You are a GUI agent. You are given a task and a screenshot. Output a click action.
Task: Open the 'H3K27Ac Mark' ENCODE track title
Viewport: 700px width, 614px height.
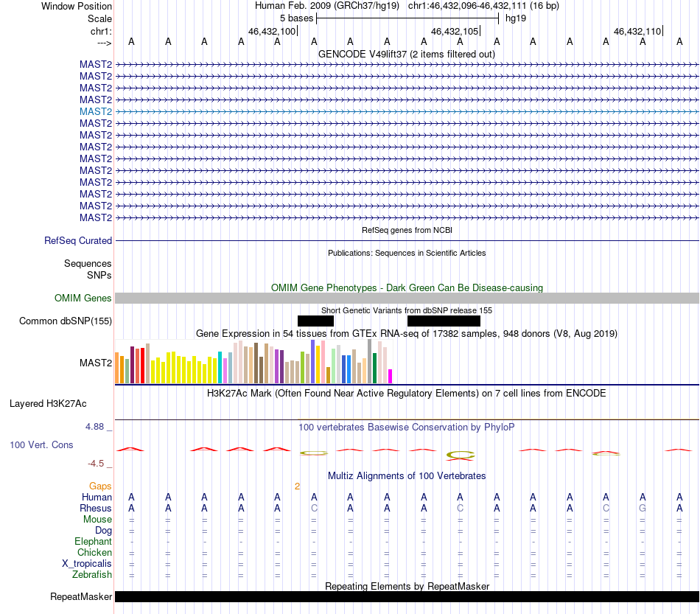click(407, 394)
